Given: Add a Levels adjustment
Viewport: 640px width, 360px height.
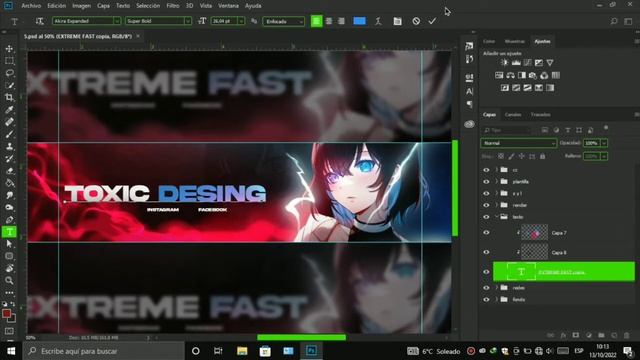Looking at the screenshot, I should click(x=516, y=62).
